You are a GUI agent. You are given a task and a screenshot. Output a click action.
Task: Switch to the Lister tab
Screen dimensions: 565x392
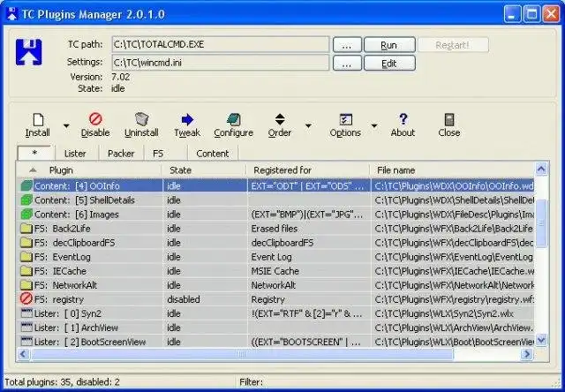click(x=75, y=154)
